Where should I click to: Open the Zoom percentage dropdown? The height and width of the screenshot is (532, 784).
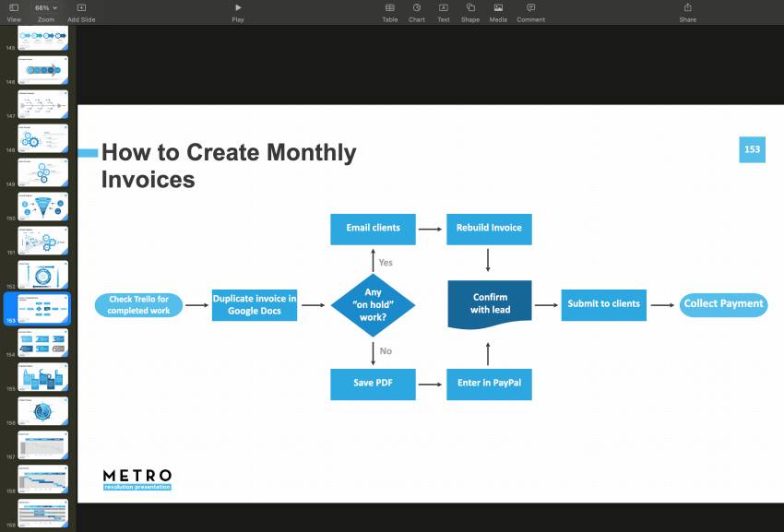(x=46, y=7)
